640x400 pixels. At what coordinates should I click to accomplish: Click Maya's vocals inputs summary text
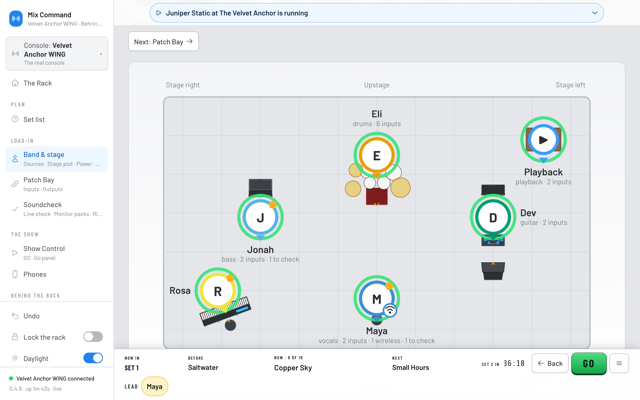(376, 340)
